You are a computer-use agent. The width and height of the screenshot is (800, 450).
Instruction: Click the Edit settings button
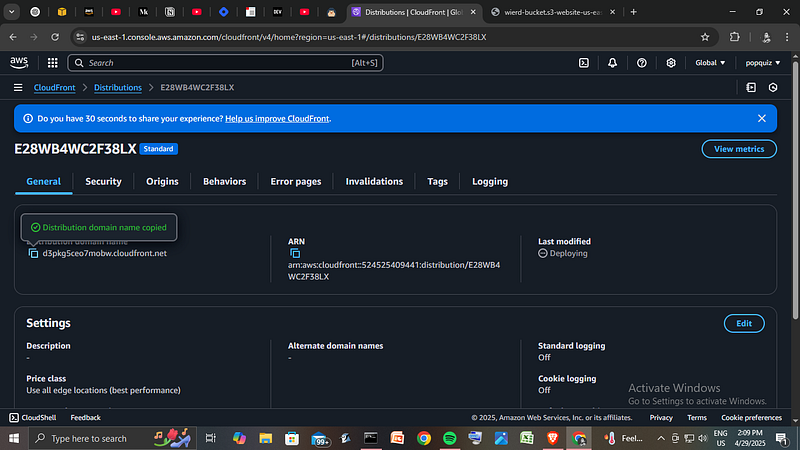(x=744, y=323)
